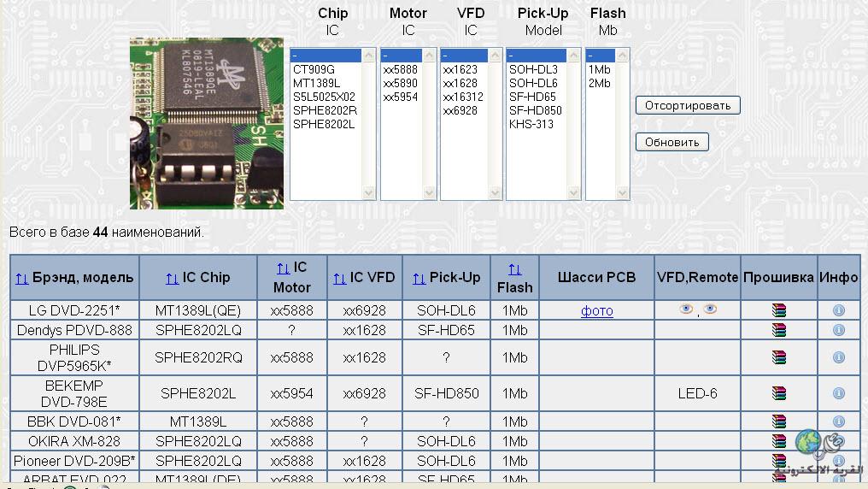The image size is (868, 489).
Task: Select SPHE8202L in Chip IC list
Action: pos(324,124)
